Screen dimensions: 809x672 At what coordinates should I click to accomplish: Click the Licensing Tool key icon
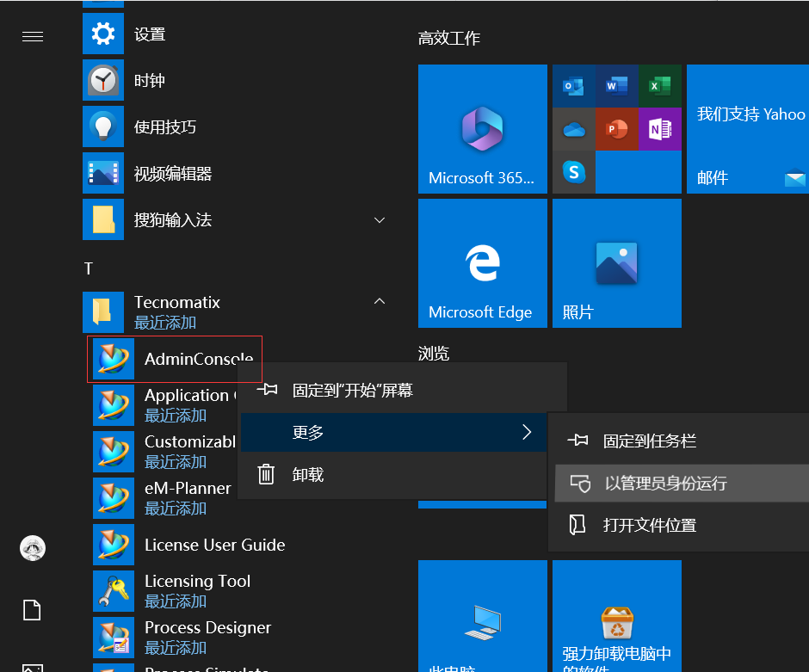coord(114,590)
